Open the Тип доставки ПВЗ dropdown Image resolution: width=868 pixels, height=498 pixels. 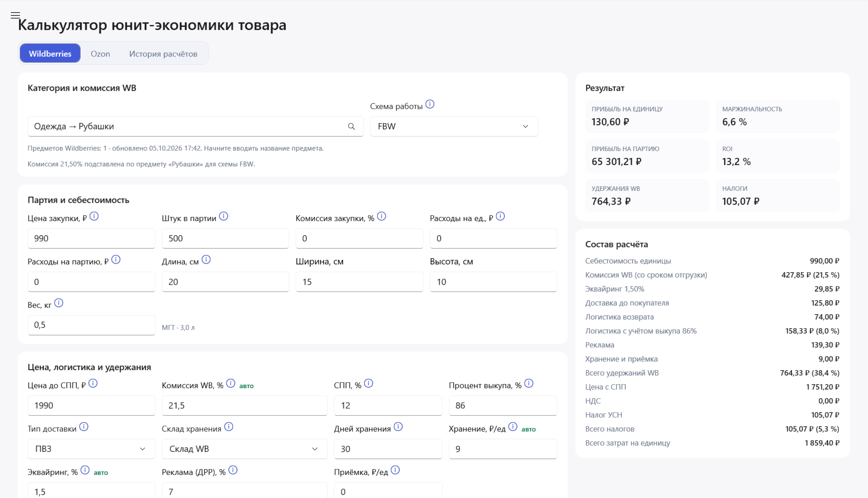click(x=91, y=449)
